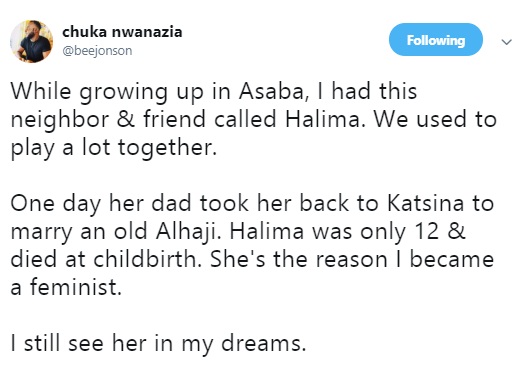The width and height of the screenshot is (520, 373).
Task: Click the word dreams at tweet end
Action: pos(264,343)
